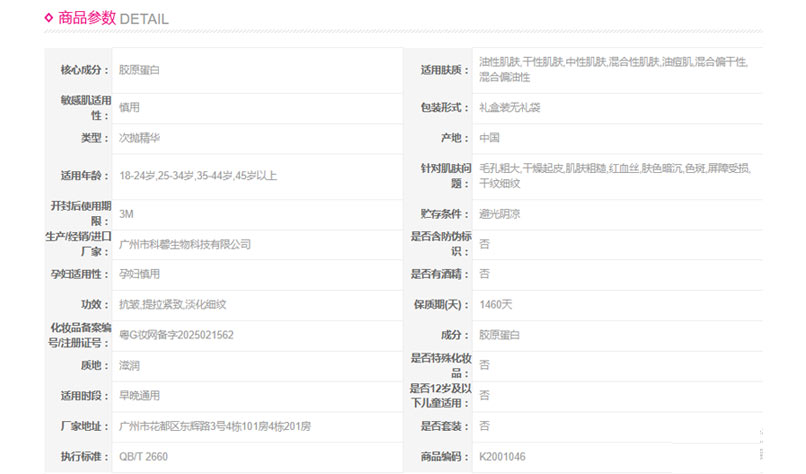Click the 避光阴凉 storage condition
Screen dimensions: 806x474
(499, 214)
